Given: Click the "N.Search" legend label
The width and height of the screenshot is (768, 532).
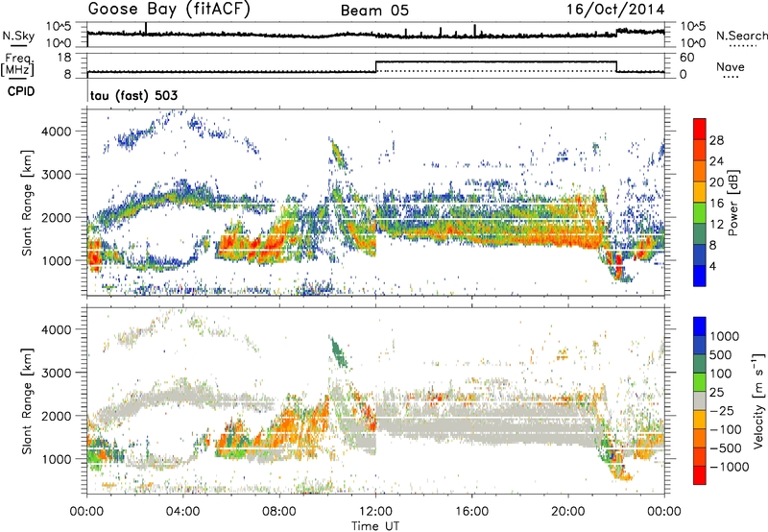Looking at the screenshot, I should 741,36.
